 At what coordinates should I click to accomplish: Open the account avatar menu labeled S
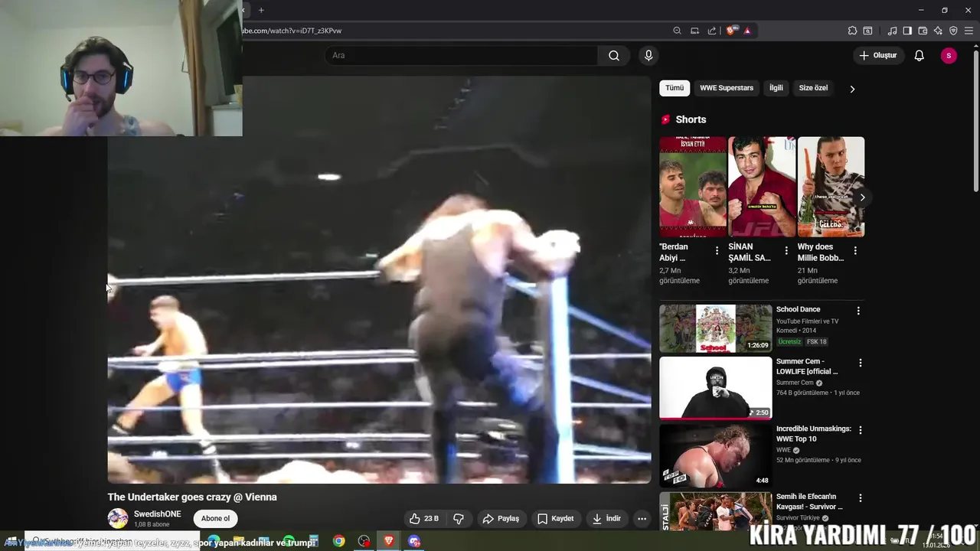949,55
